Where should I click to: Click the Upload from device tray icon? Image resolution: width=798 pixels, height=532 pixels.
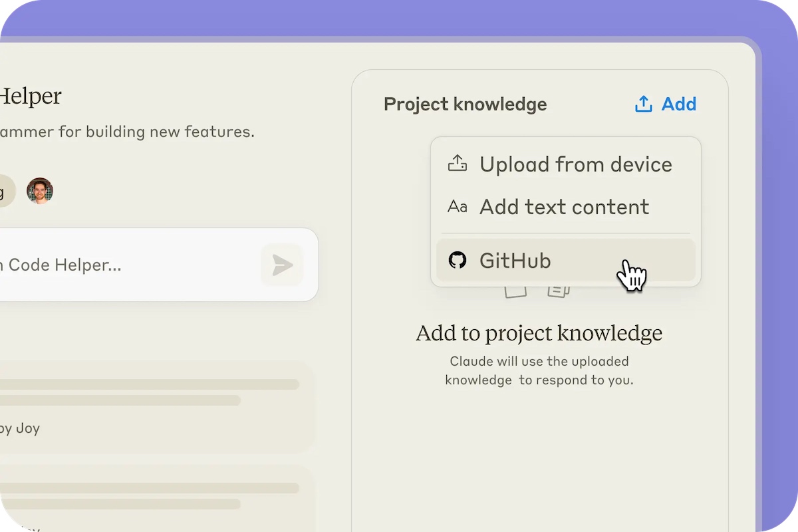(458, 164)
